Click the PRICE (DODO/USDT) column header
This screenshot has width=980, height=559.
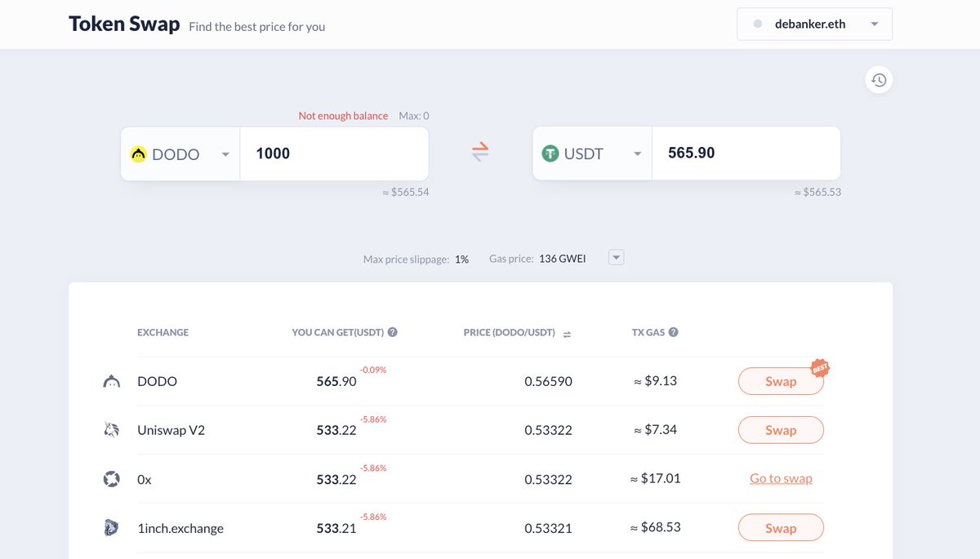[x=509, y=332]
